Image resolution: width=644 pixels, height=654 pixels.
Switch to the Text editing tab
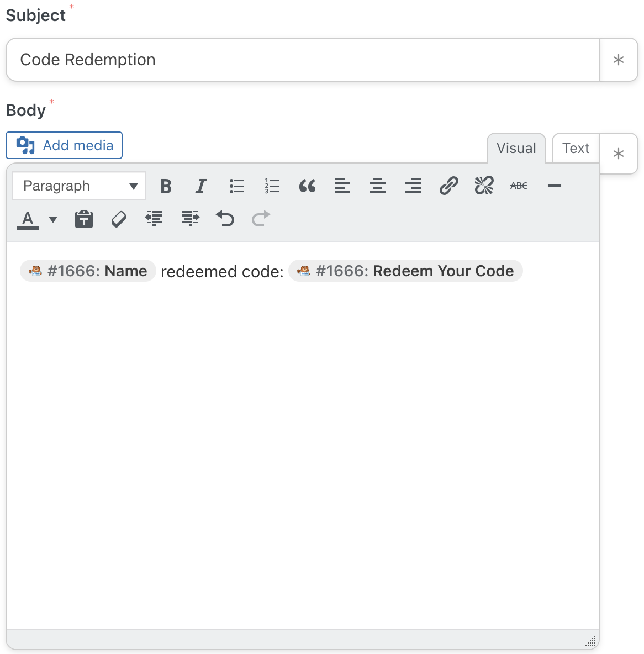[576, 148]
